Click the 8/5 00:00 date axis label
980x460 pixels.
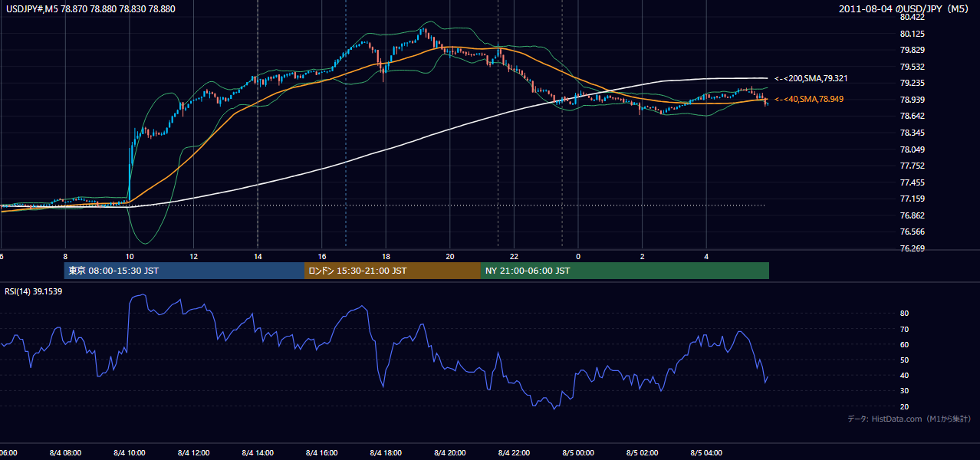click(578, 453)
